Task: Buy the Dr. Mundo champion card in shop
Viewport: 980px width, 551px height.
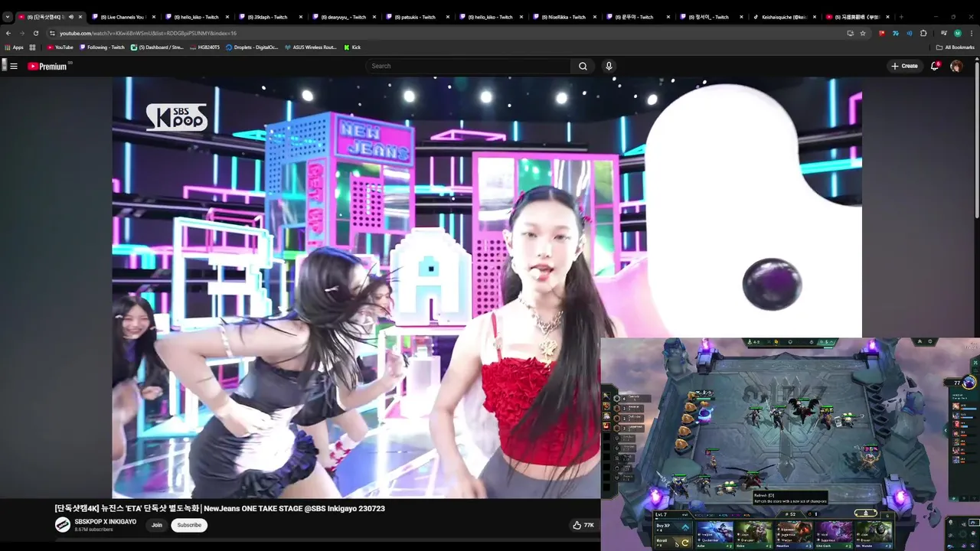Action: [x=874, y=534]
